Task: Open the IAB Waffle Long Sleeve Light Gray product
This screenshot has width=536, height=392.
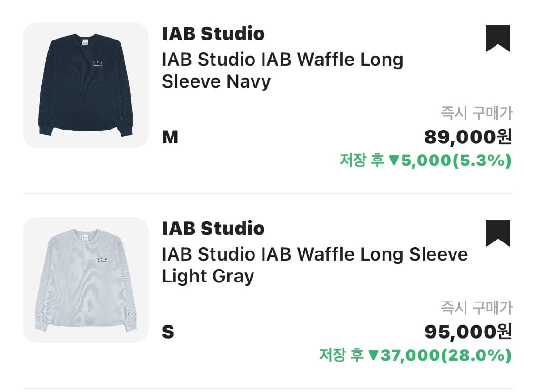Action: pyautogui.click(x=314, y=265)
